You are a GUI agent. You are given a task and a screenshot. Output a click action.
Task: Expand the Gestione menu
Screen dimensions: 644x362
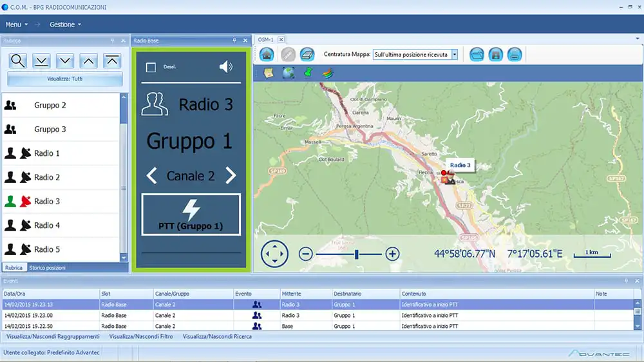65,24
